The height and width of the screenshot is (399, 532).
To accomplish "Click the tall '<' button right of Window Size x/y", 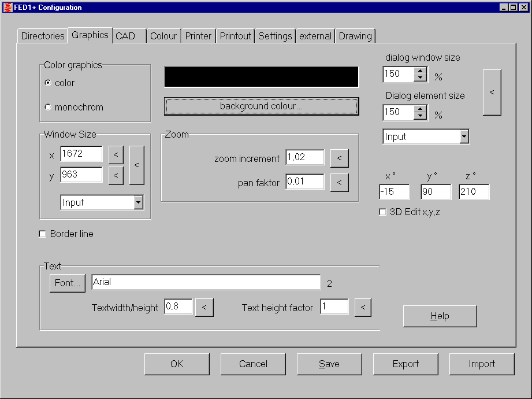I will click(x=136, y=165).
